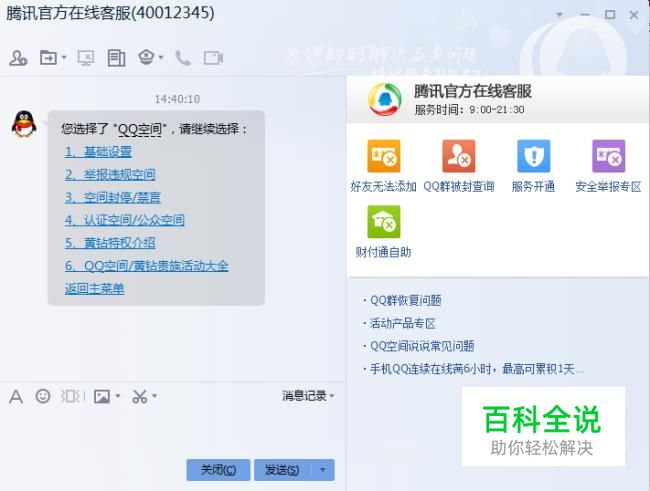Expand the insert picture dropdown arrow
This screenshot has height=491, width=650.
[118, 396]
